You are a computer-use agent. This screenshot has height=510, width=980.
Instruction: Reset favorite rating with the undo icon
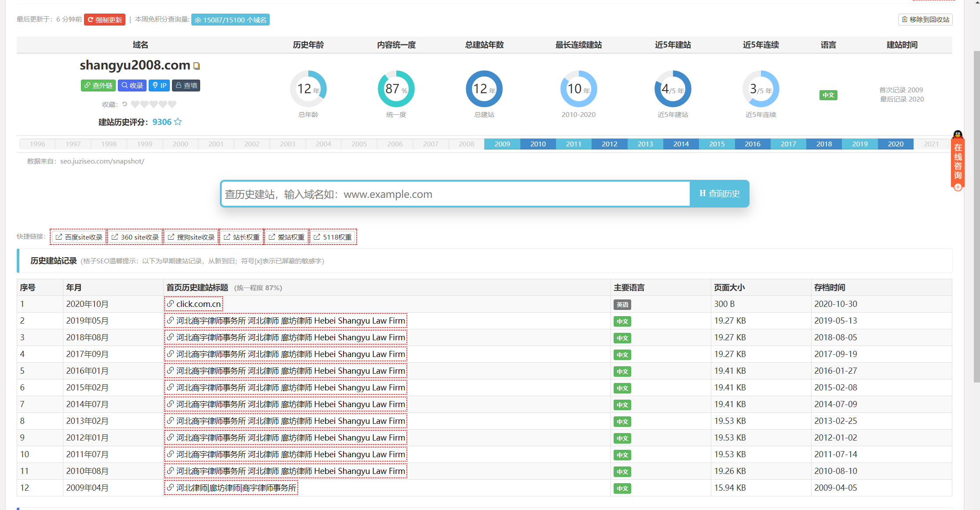point(124,104)
